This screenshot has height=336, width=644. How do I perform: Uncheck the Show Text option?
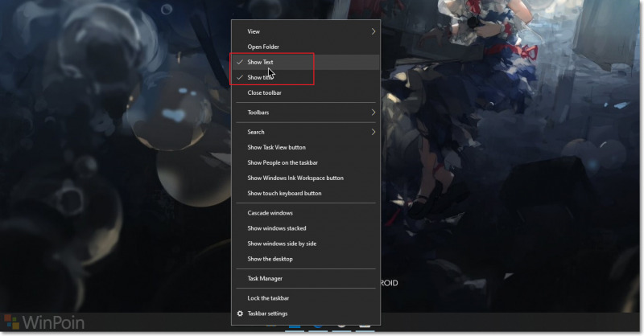click(x=306, y=62)
